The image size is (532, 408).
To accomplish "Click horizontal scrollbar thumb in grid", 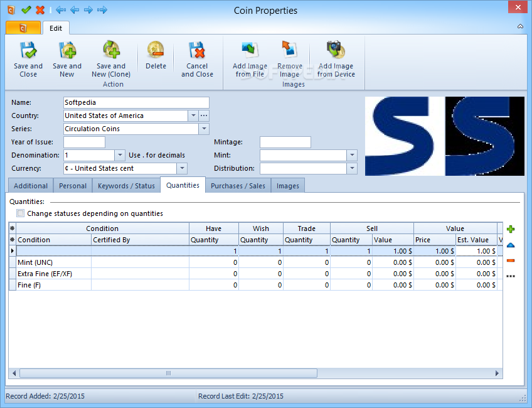I will (168, 373).
